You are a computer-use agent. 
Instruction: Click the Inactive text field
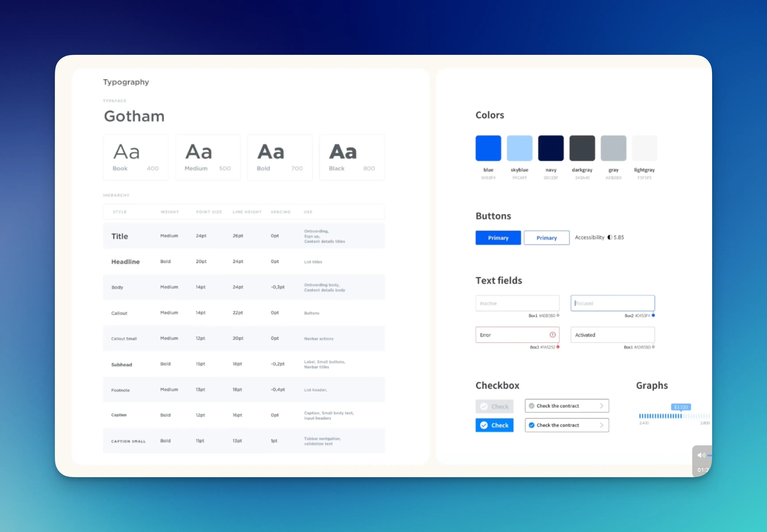[516, 303]
